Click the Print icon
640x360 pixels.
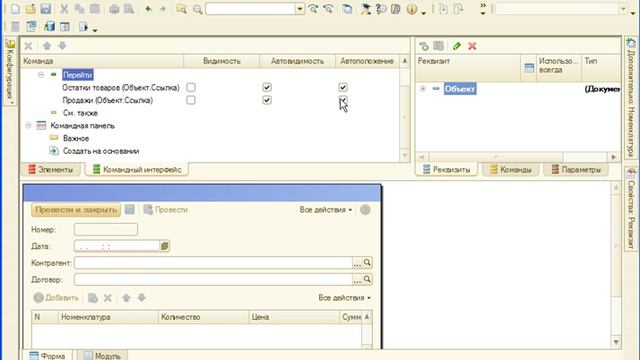114,9
